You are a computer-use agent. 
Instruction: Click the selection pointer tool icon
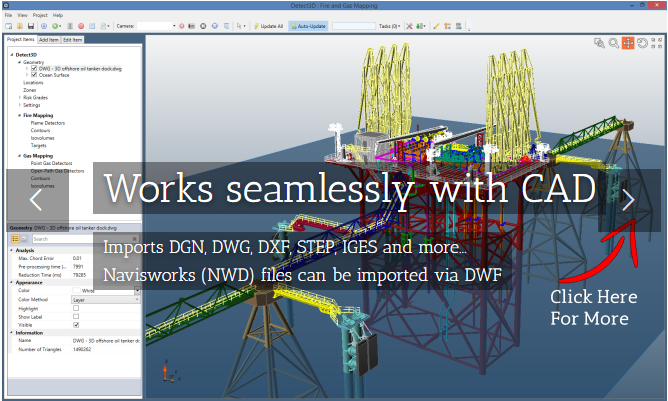[239, 26]
